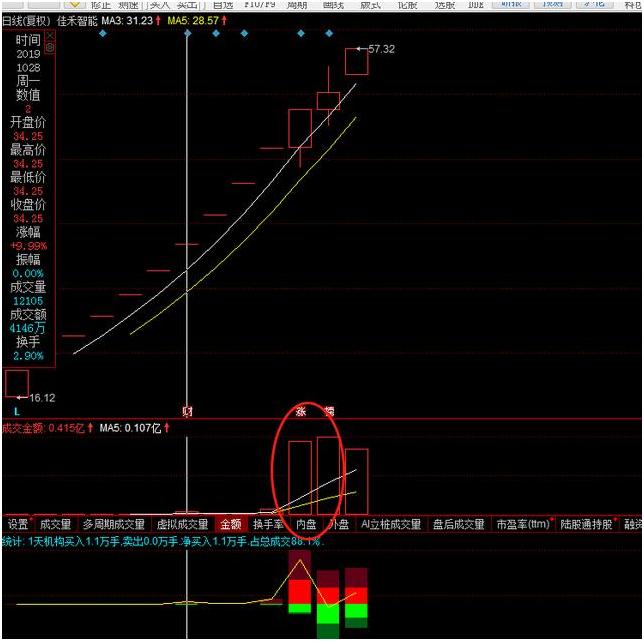Click the 收盘价 value 34.25
Screen dimensions: 644x641
coord(28,218)
